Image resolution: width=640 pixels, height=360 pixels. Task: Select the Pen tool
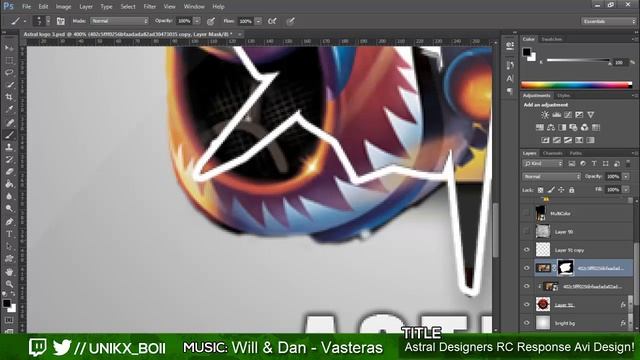coord(9,222)
